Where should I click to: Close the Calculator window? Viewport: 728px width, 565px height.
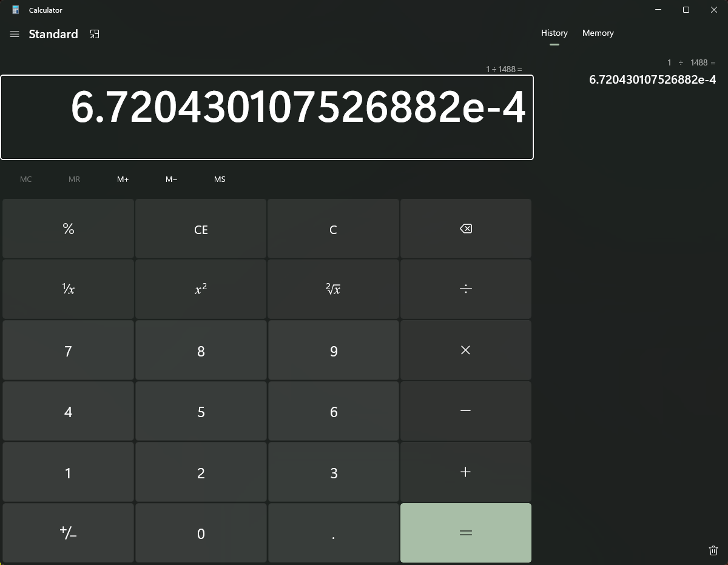click(714, 10)
